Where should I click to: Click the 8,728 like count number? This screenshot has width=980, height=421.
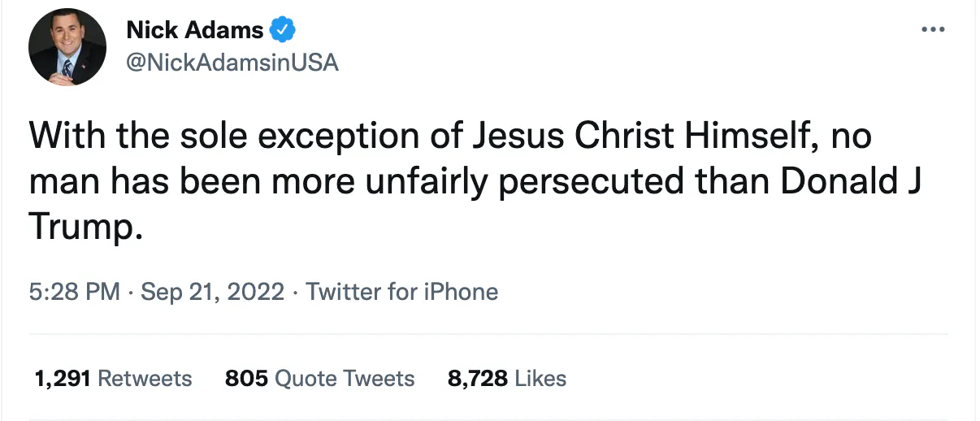[478, 378]
